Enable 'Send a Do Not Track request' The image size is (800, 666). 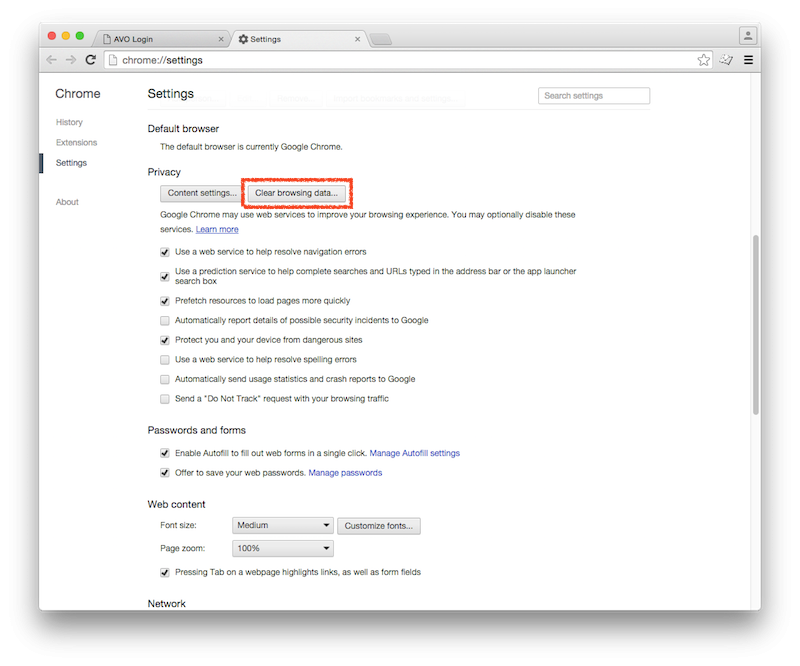[x=164, y=398]
